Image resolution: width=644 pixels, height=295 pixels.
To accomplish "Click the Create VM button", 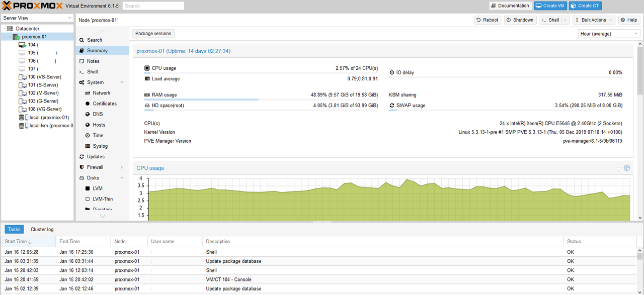I will tap(550, 6).
